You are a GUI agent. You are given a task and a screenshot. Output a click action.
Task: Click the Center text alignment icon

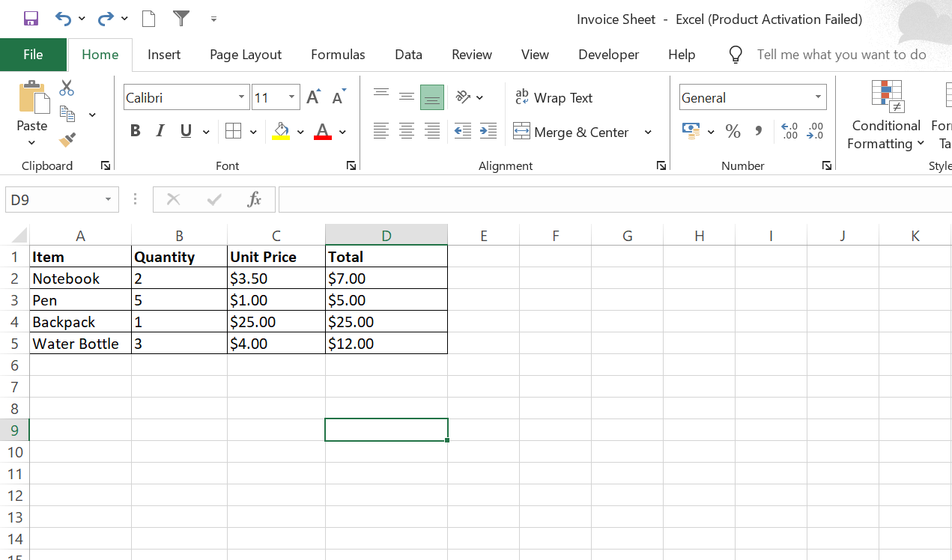coord(407,132)
